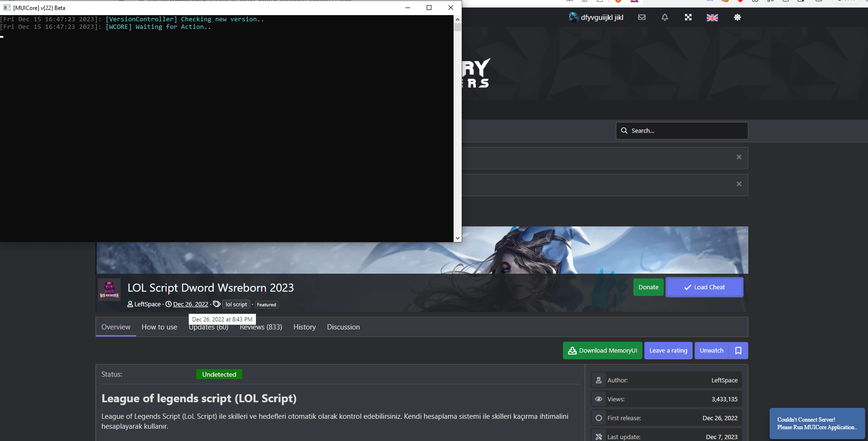Click the LOL Script Dword Wsreborn 2023 title
Image resolution: width=868 pixels, height=441 pixels.
pyautogui.click(x=210, y=288)
